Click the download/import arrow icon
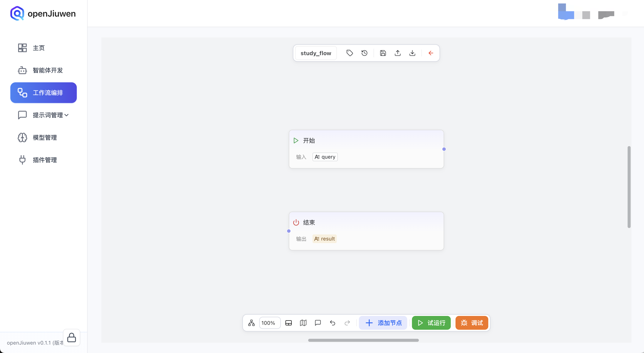Viewport: 644px width, 353px height. pos(412,53)
